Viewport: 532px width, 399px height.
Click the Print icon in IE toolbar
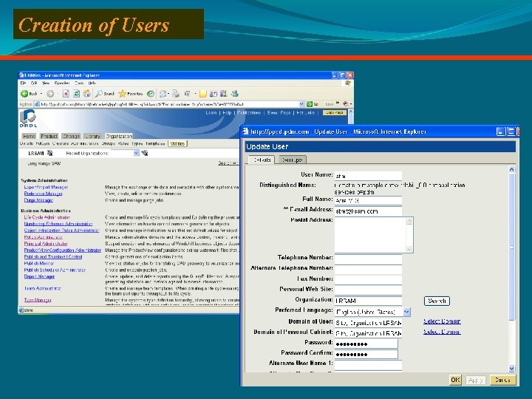175,94
